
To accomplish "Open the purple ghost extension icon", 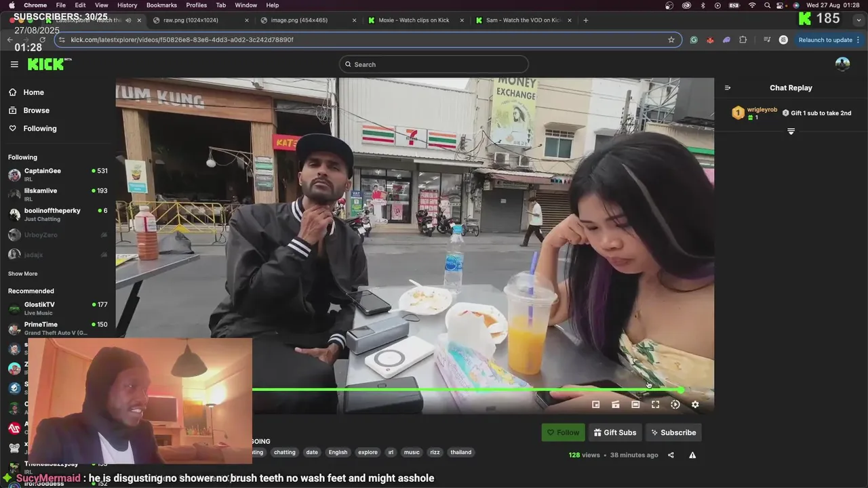I will (726, 40).
